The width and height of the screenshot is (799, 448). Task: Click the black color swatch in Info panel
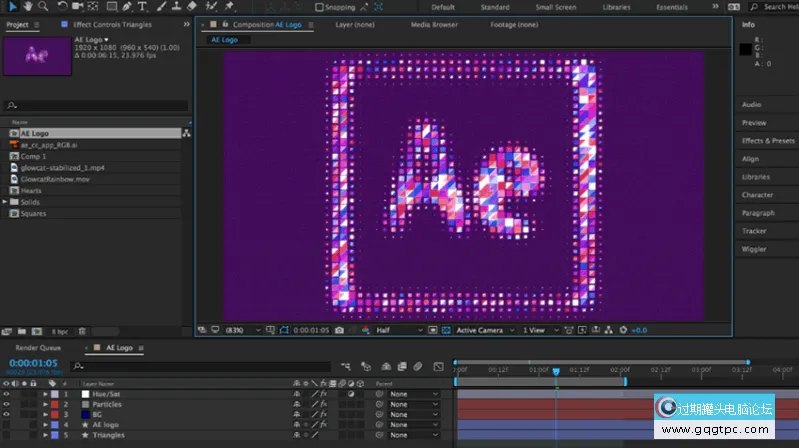(x=745, y=48)
